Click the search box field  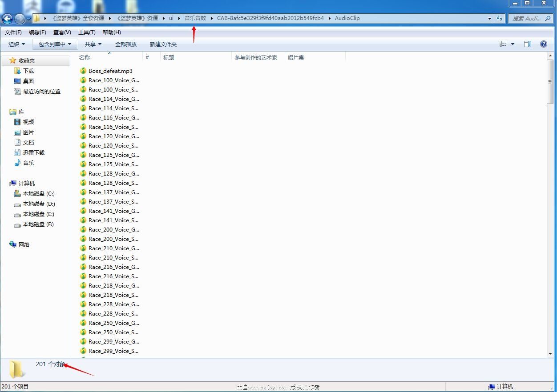click(x=530, y=18)
